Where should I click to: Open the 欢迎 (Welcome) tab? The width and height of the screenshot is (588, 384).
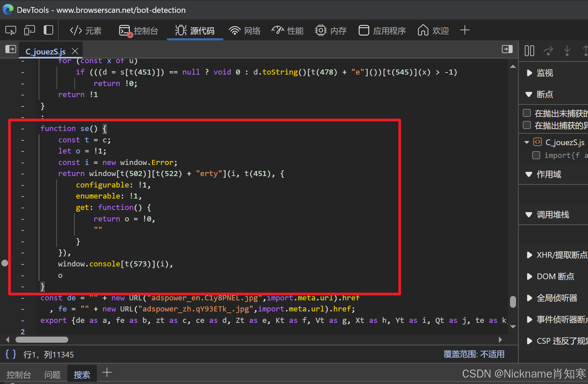(x=433, y=31)
